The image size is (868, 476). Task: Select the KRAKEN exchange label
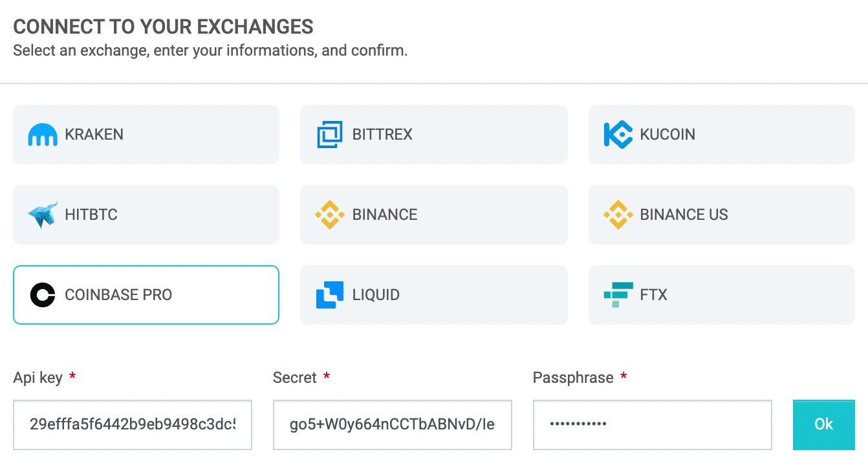click(x=94, y=135)
